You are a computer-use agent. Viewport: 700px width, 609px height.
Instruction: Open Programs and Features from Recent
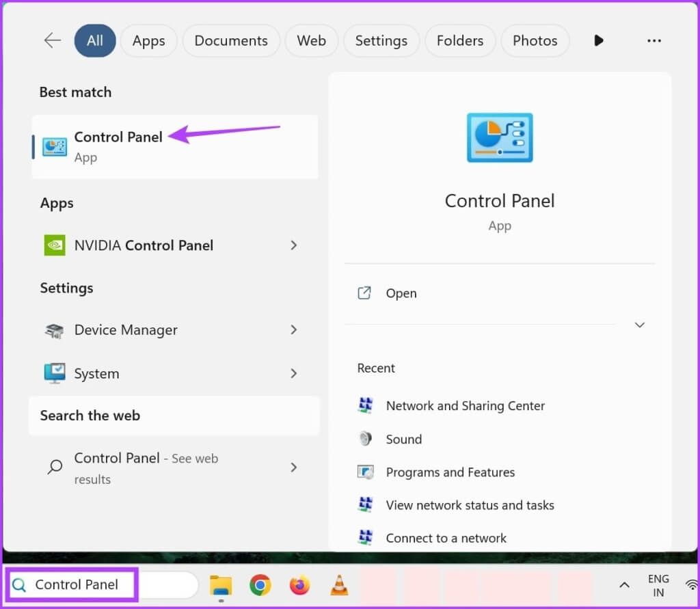(450, 472)
